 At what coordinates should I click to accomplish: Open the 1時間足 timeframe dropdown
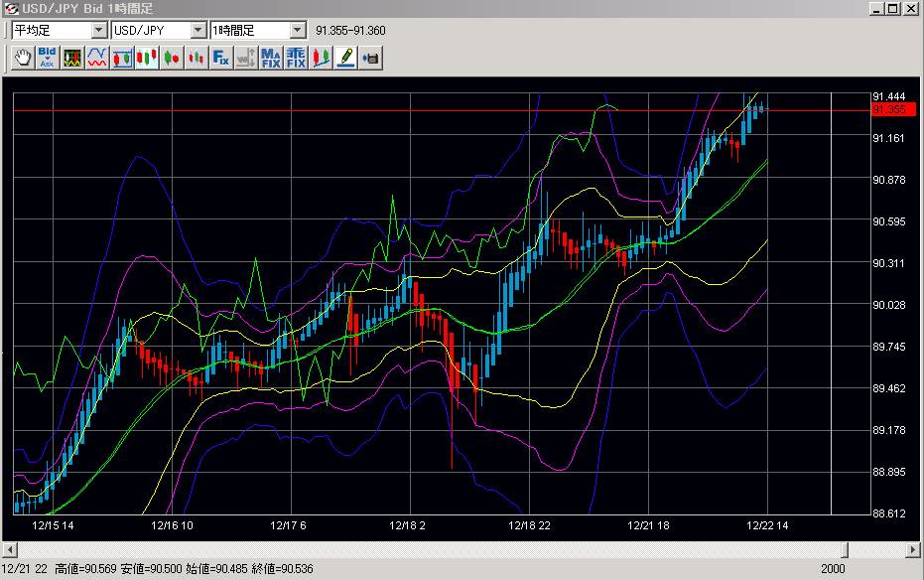coord(298,30)
